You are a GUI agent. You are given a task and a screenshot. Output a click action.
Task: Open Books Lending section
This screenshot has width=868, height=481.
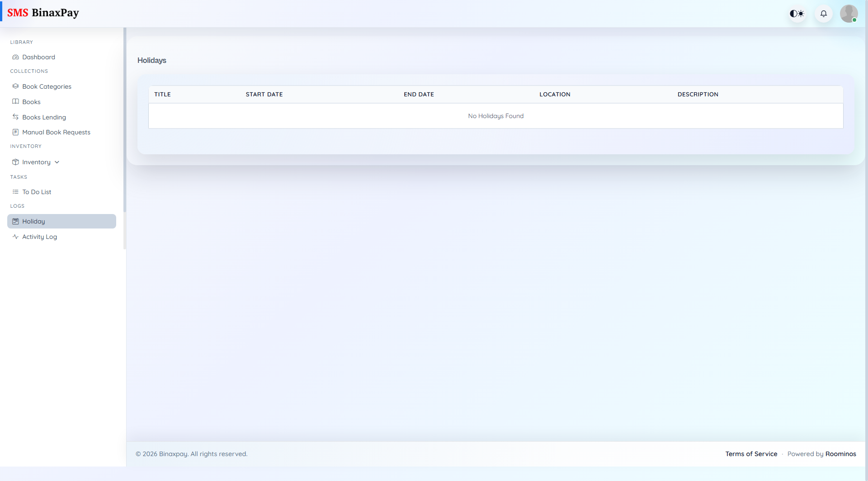pyautogui.click(x=44, y=117)
